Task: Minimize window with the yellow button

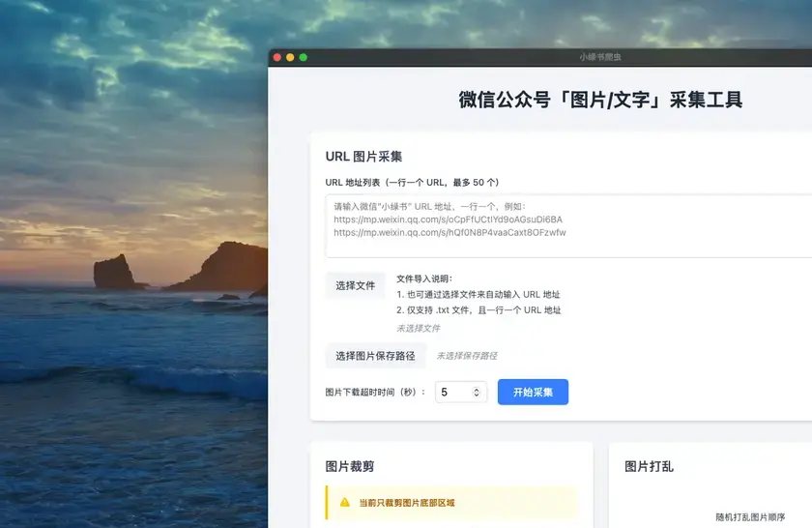Action: [290, 57]
